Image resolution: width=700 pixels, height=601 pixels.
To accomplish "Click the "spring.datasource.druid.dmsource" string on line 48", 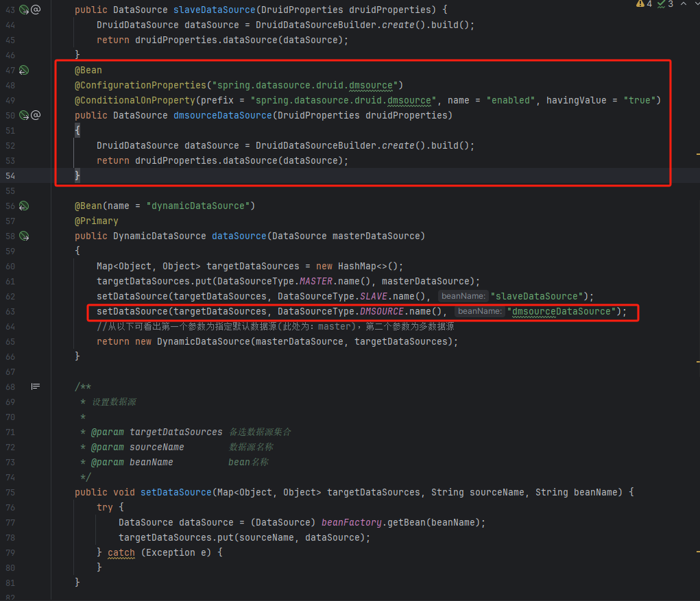I will [305, 85].
